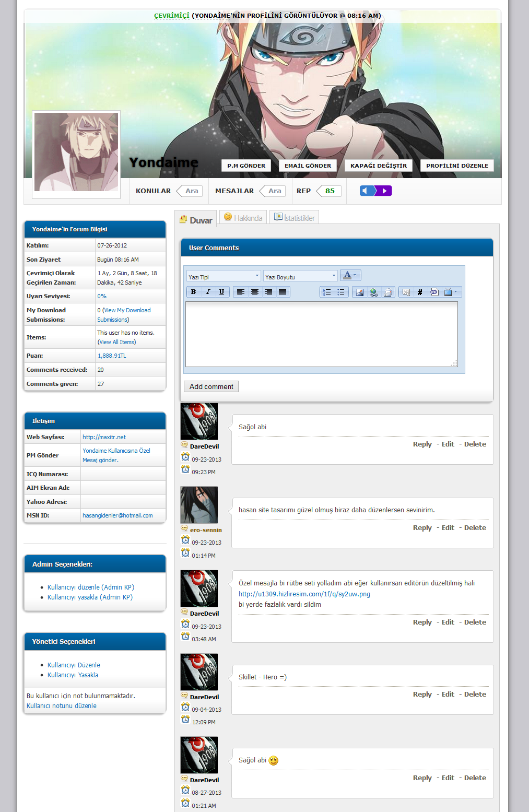Viewport: 529px width, 812px height.
Task: Open the text color picker
Action: click(x=350, y=275)
